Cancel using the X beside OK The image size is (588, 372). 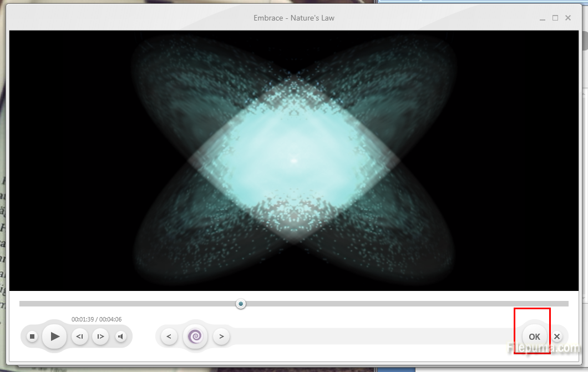(x=557, y=336)
